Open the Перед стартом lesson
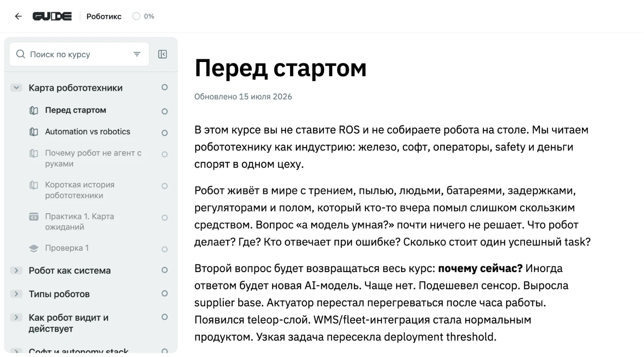644x357 pixels. (x=75, y=110)
